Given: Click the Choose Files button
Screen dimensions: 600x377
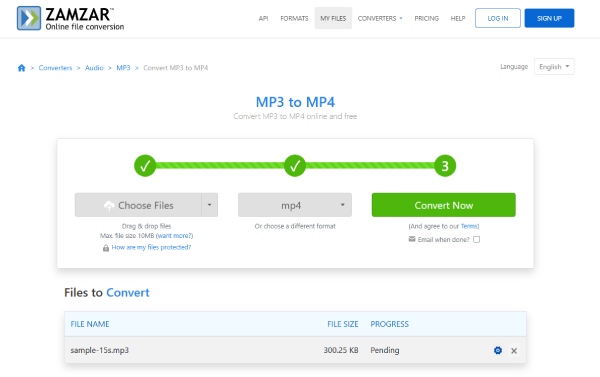Looking at the screenshot, I should 138,205.
